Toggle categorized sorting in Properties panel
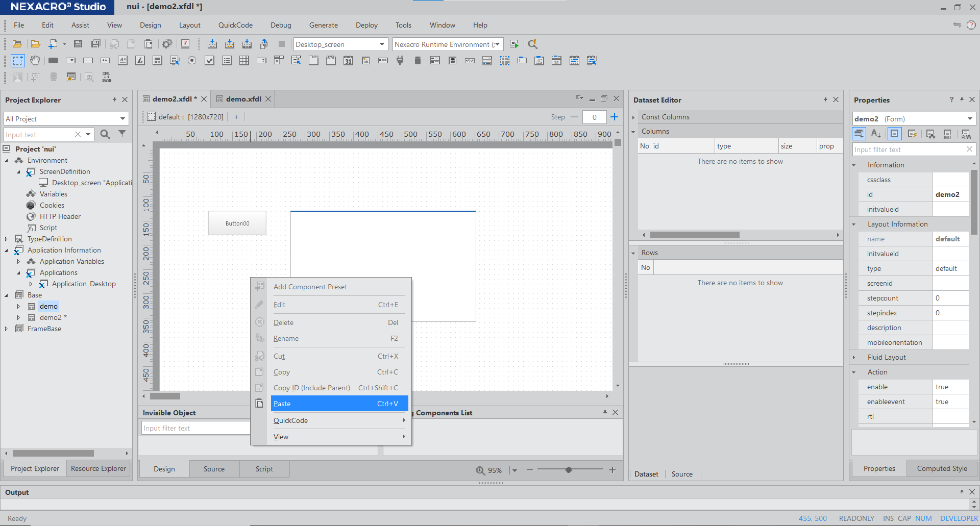Image resolution: width=980 pixels, height=526 pixels. pyautogui.click(x=859, y=134)
